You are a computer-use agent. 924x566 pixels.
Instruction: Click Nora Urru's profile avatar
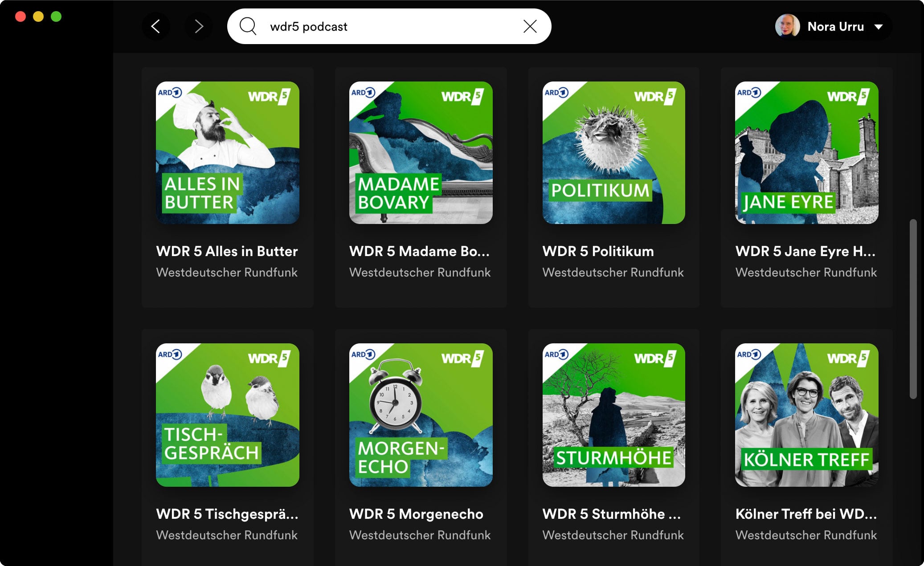tap(787, 26)
